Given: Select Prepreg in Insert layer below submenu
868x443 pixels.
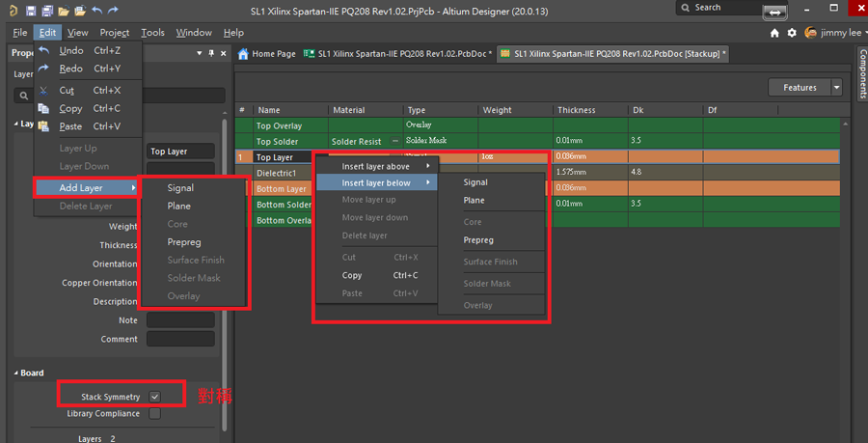Looking at the screenshot, I should click(478, 240).
